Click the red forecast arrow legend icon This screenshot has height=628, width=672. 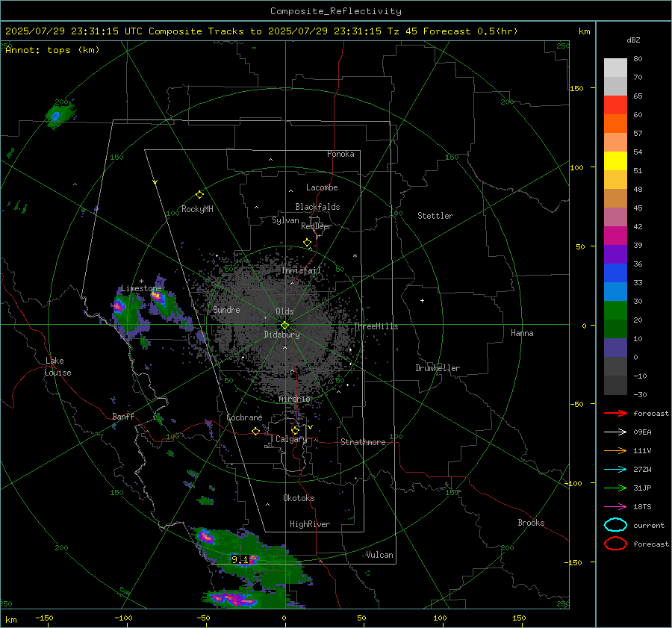(x=615, y=413)
